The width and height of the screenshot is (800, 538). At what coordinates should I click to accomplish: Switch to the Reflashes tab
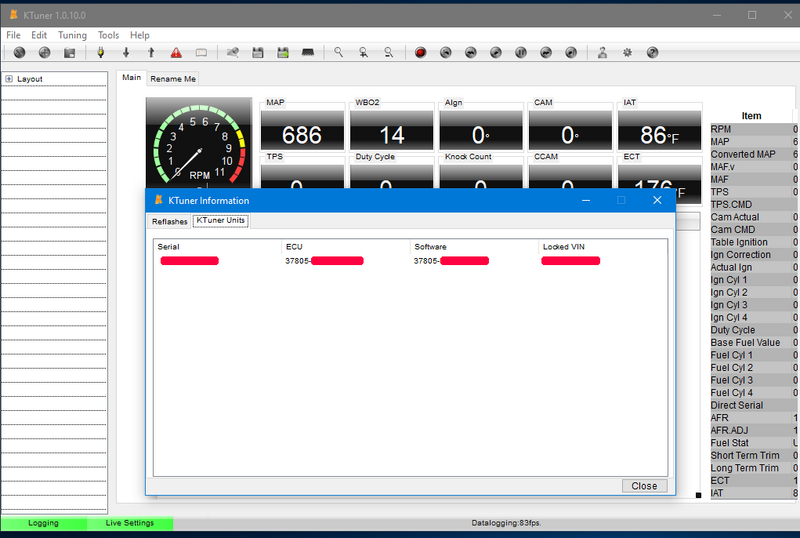click(169, 221)
